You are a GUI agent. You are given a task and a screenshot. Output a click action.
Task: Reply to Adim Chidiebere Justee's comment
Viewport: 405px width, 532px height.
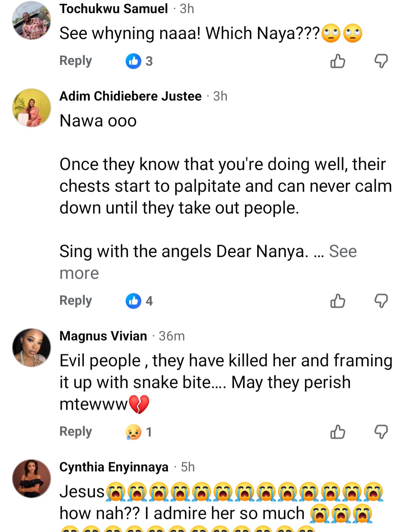pos(75,301)
